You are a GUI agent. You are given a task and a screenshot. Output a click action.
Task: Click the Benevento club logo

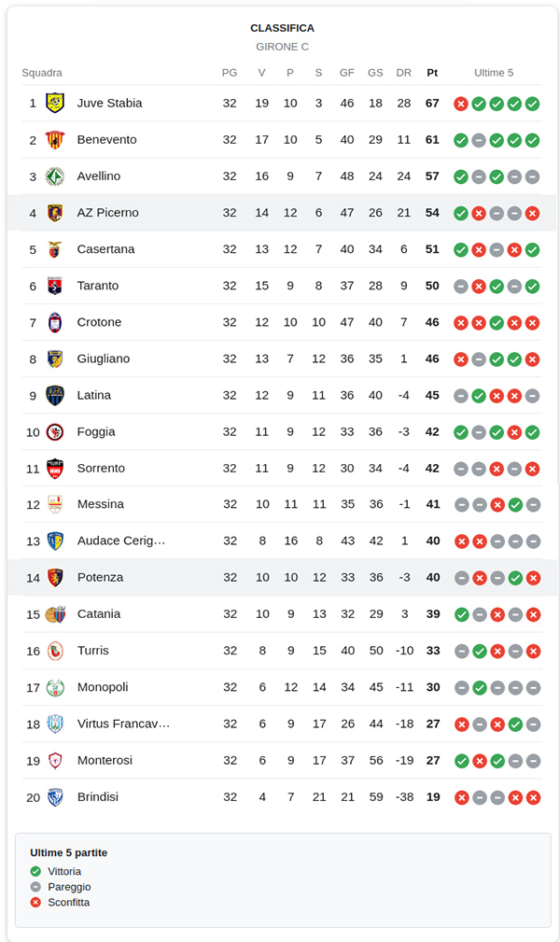tap(55, 139)
